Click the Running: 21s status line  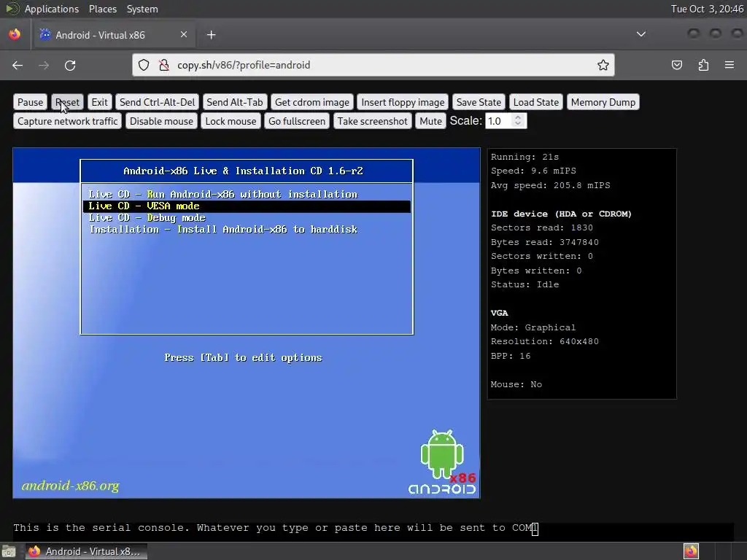click(x=525, y=157)
